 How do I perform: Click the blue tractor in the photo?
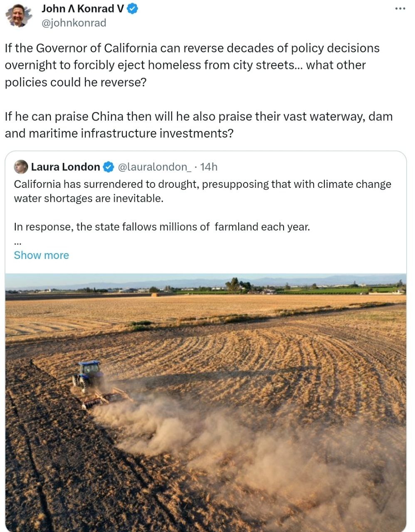pos(88,375)
